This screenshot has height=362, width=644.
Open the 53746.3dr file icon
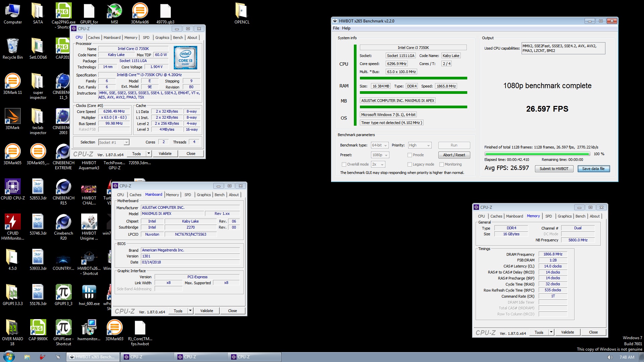tap(38, 225)
